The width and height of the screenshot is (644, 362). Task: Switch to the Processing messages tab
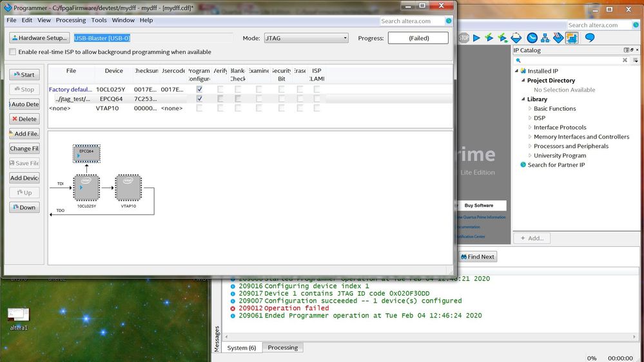click(x=282, y=348)
